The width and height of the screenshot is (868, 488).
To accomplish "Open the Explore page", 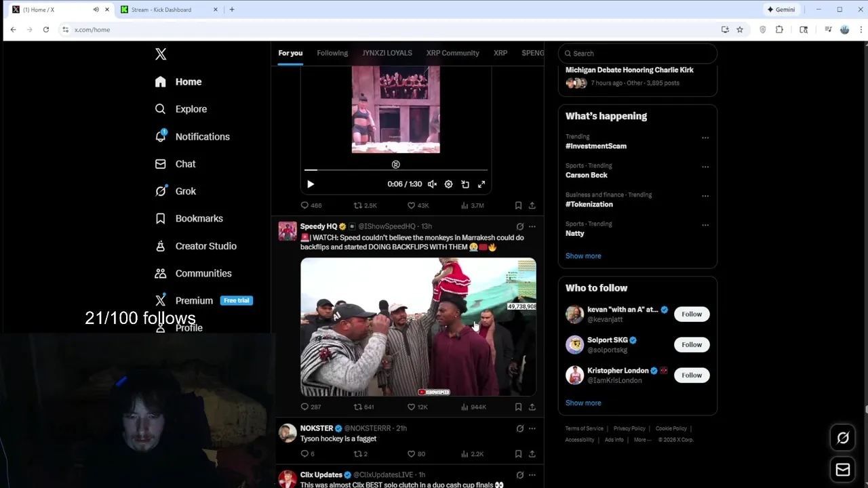I will point(181,109).
